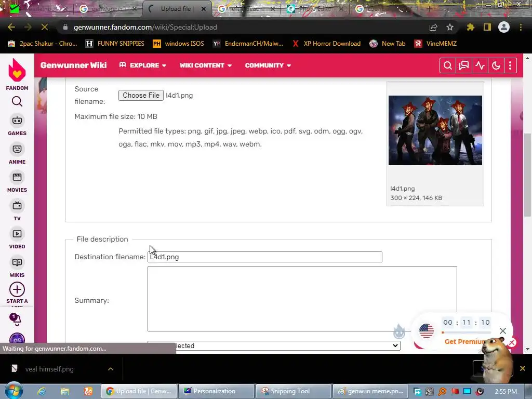Go to the Genwunner Wiki title link
Screen dimensions: 532x399
click(x=74, y=65)
